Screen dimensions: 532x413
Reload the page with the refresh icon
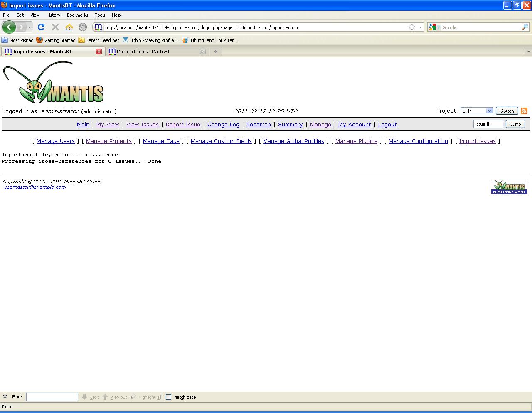[x=41, y=27]
